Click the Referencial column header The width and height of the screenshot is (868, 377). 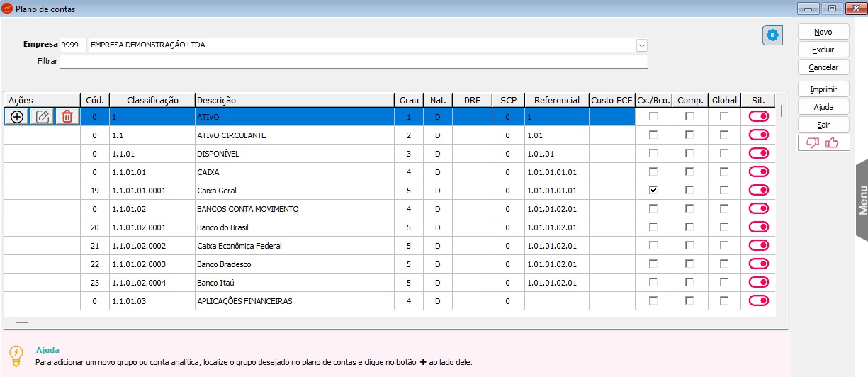[x=556, y=101]
